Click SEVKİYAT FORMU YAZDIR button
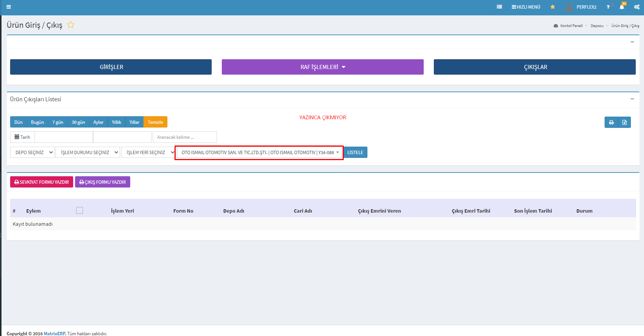 (42, 182)
